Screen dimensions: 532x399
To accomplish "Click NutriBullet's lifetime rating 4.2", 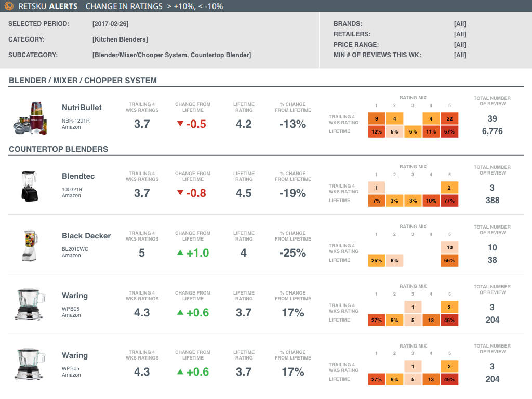I will (244, 124).
